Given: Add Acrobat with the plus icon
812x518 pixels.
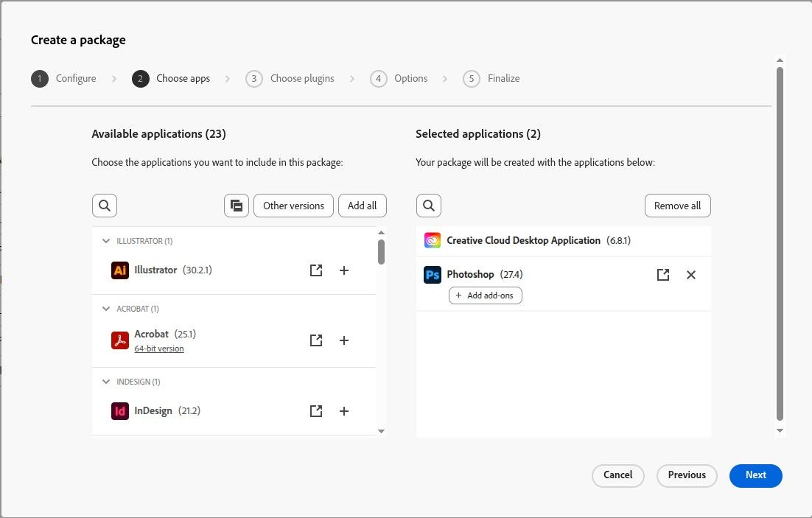Looking at the screenshot, I should coord(343,340).
